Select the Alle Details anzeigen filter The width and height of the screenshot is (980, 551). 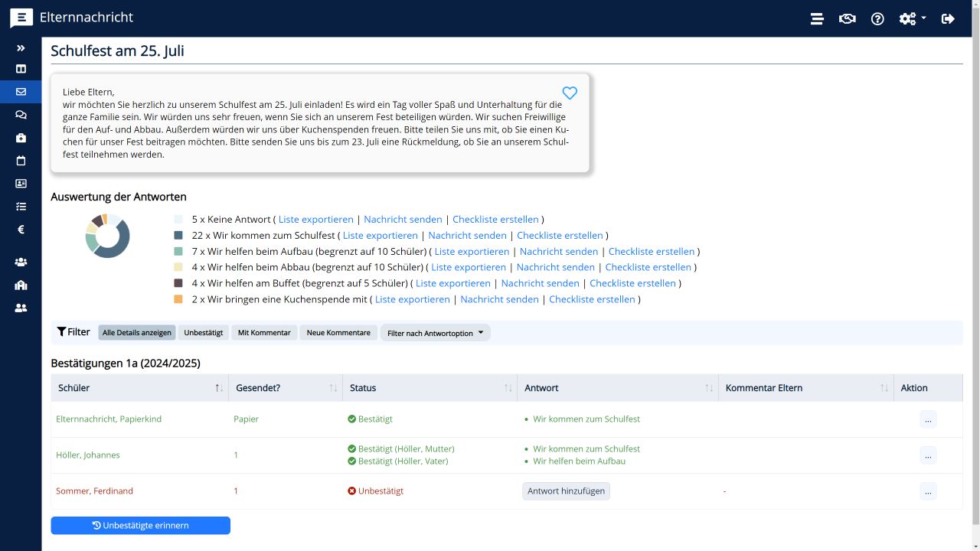pos(137,333)
